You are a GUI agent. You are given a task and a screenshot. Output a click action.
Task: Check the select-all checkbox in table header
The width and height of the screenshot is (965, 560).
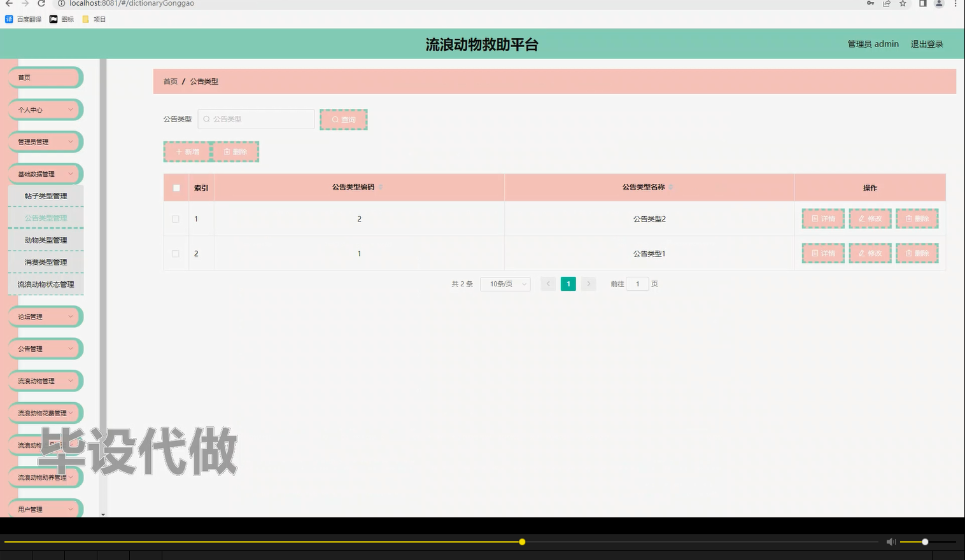(176, 188)
